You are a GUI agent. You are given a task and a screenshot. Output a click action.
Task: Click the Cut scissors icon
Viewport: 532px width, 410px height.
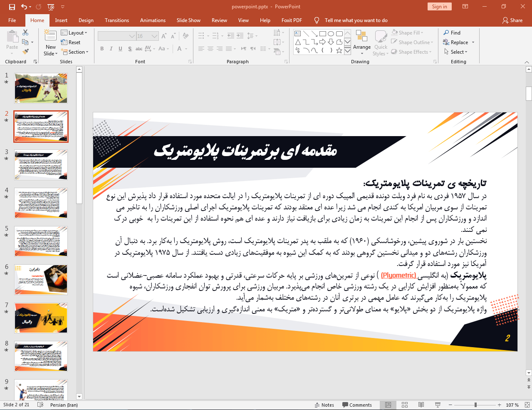pos(25,32)
